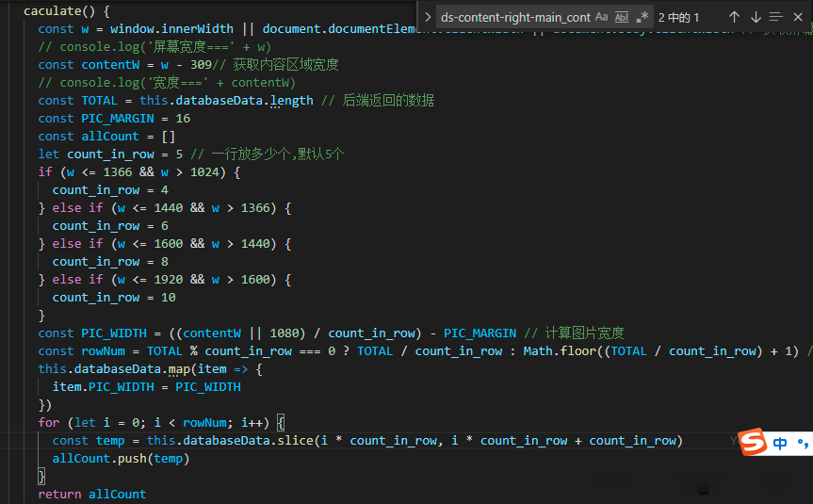Screen dimensions: 813x504
Task: Click the commented console.log('屏幕宽度===' line
Action: point(154,47)
